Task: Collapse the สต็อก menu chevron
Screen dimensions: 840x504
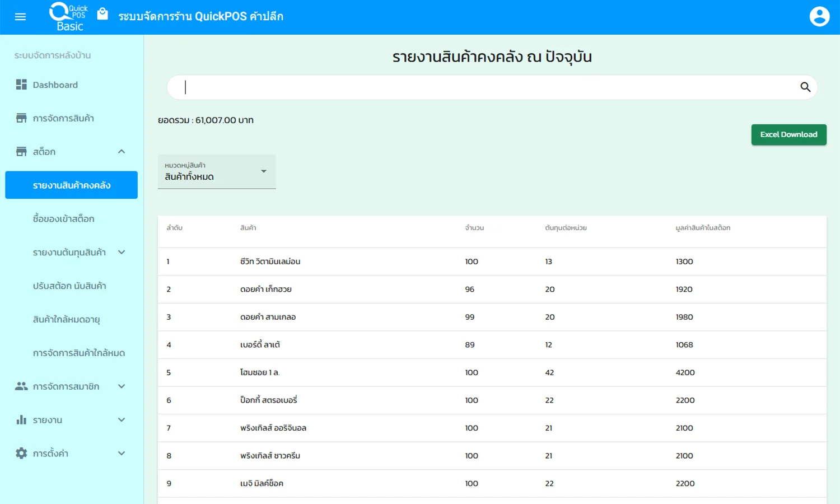Action: pos(122,152)
